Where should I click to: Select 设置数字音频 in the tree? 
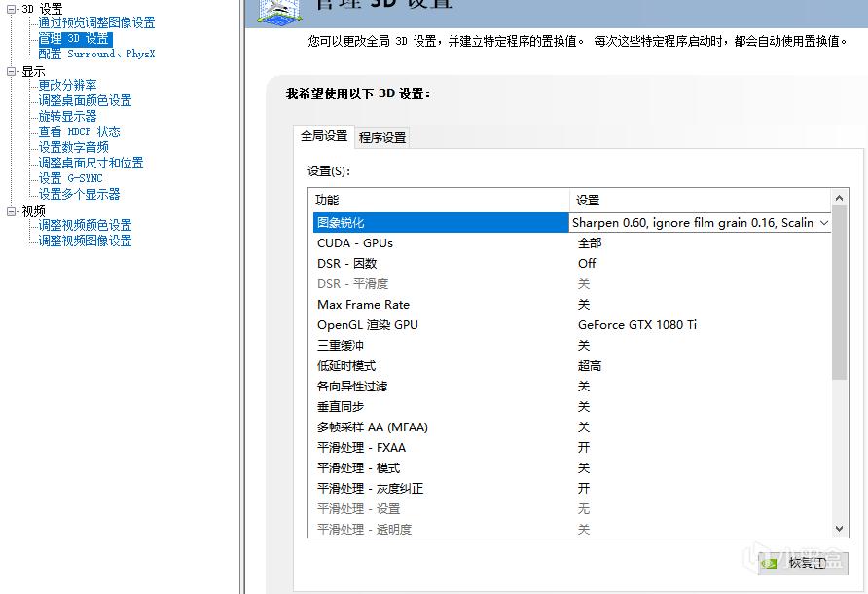[73, 147]
